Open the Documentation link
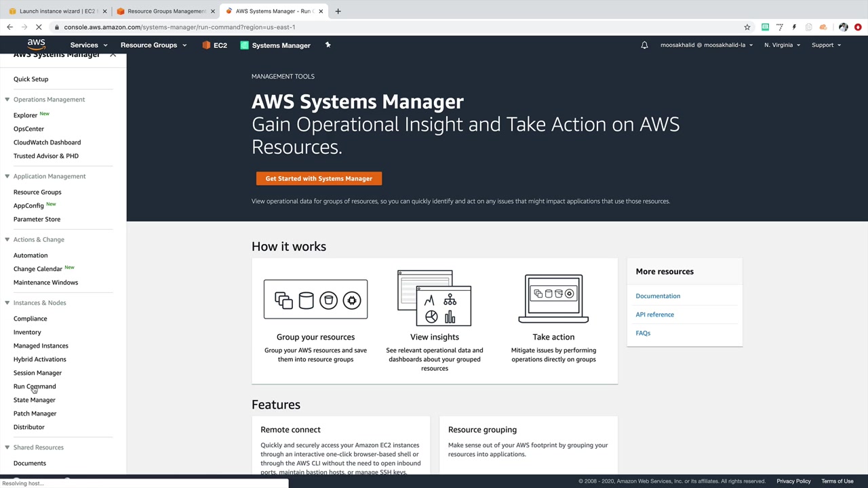Image resolution: width=868 pixels, height=488 pixels. [658, 296]
